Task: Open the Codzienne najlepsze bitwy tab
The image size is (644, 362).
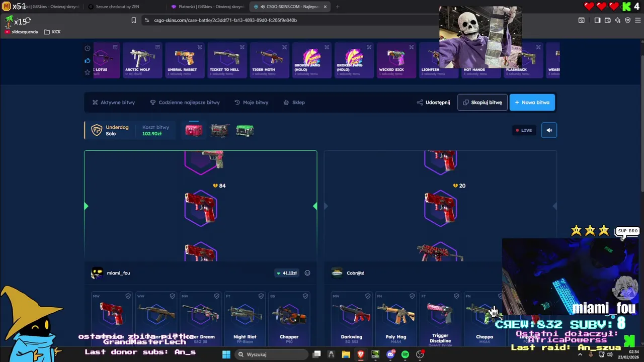Action: point(185,102)
